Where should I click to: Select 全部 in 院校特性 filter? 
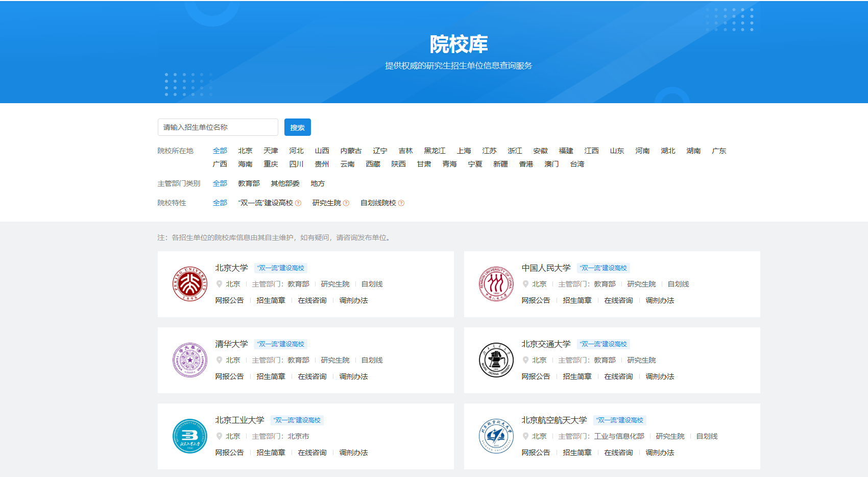[220, 203]
